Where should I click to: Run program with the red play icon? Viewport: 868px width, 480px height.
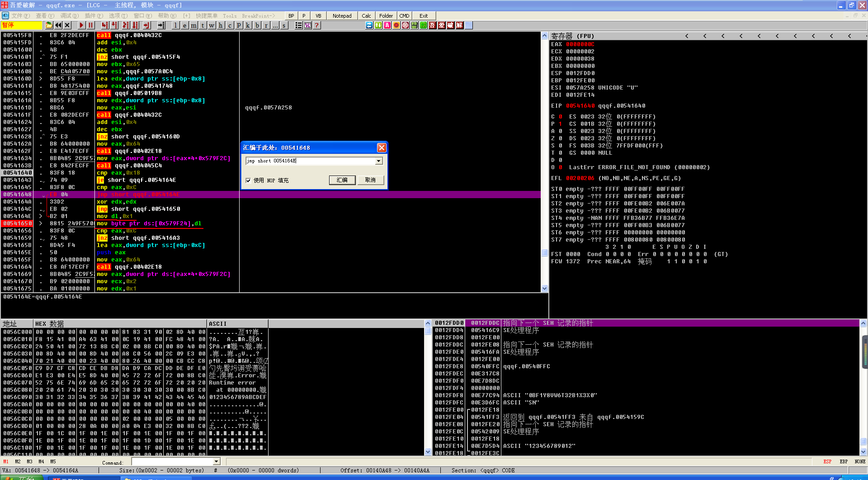[81, 25]
